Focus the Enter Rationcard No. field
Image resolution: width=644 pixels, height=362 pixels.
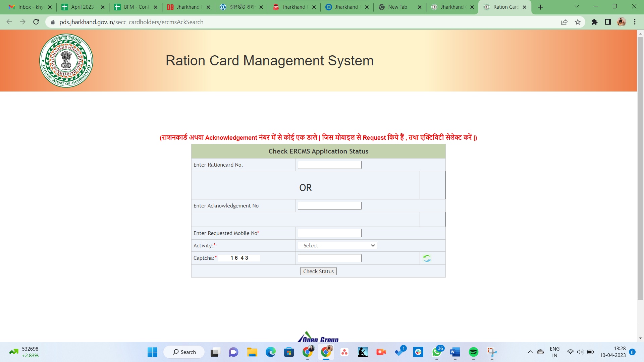pyautogui.click(x=329, y=165)
